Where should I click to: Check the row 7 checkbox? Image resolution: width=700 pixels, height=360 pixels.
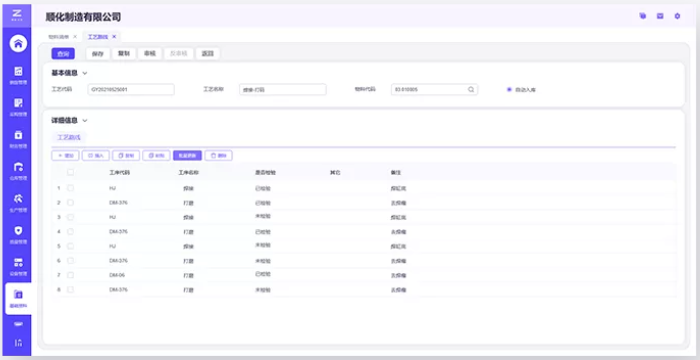[71, 275]
